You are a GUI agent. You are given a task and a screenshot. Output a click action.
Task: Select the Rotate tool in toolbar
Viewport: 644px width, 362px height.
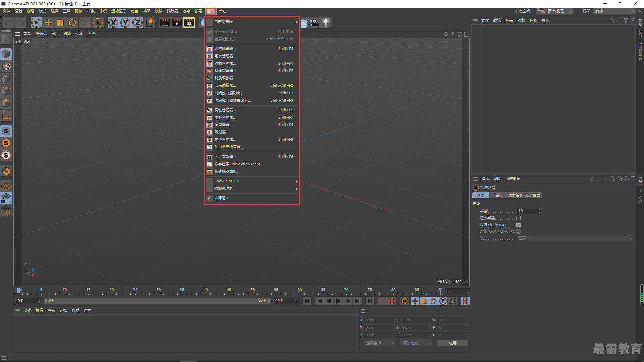(x=72, y=23)
